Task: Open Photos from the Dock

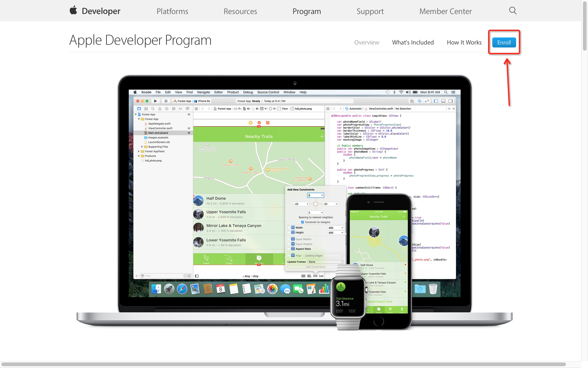Action: 272,289
